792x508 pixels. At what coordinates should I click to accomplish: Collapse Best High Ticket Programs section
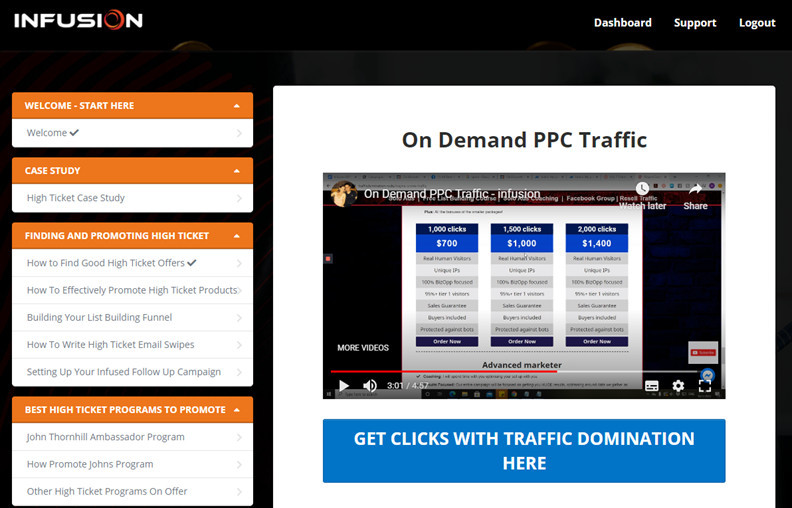coord(132,410)
